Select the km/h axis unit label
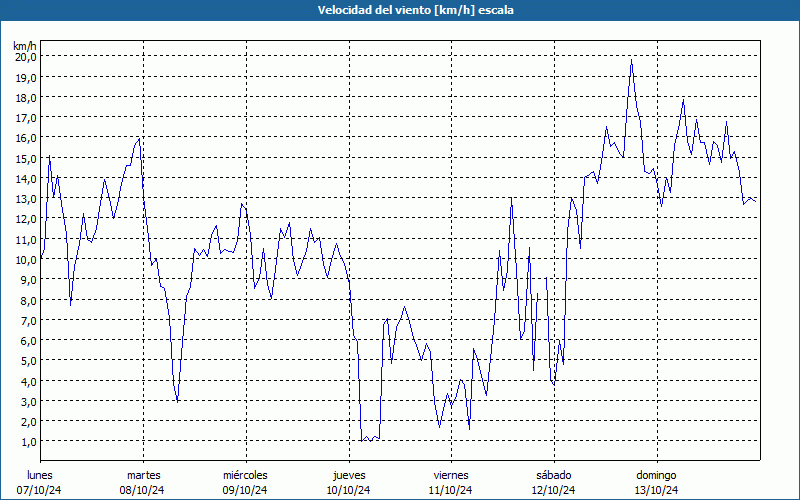 click(x=25, y=46)
